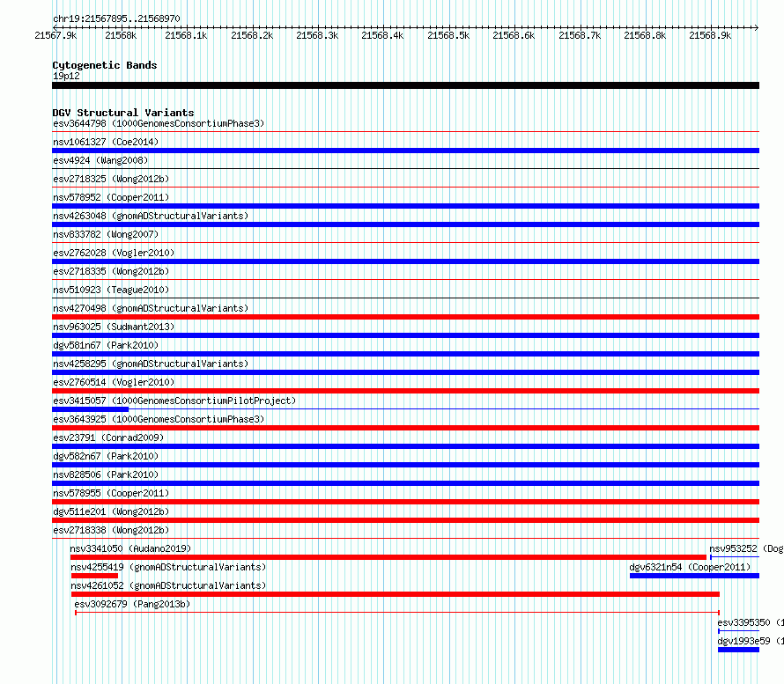Click the 21568.6k ruler tick label
The height and width of the screenshot is (684, 784).
514,35
